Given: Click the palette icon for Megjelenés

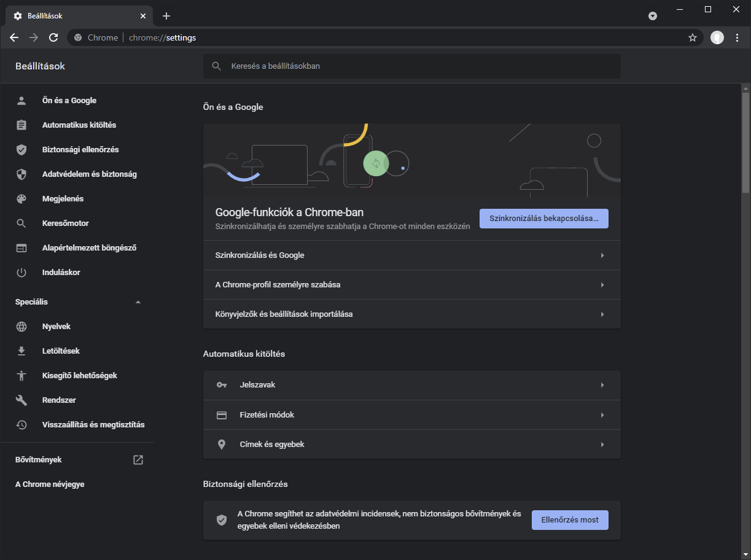Looking at the screenshot, I should pyautogui.click(x=21, y=198).
